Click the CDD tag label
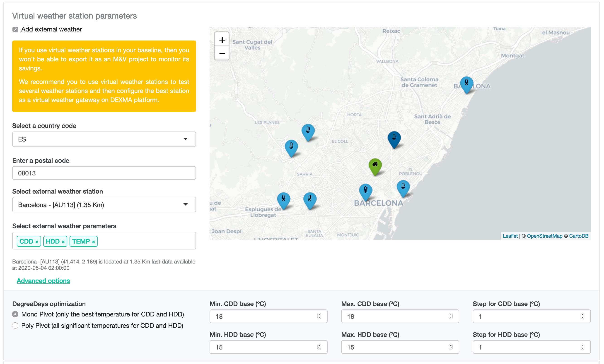This screenshot has height=364, width=604. (x=26, y=241)
